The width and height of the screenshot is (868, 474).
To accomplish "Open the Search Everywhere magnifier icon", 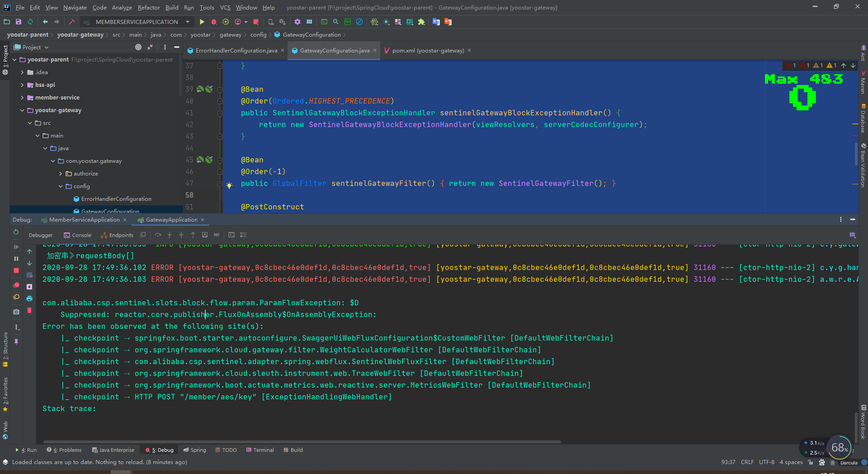I will pyautogui.click(x=335, y=22).
